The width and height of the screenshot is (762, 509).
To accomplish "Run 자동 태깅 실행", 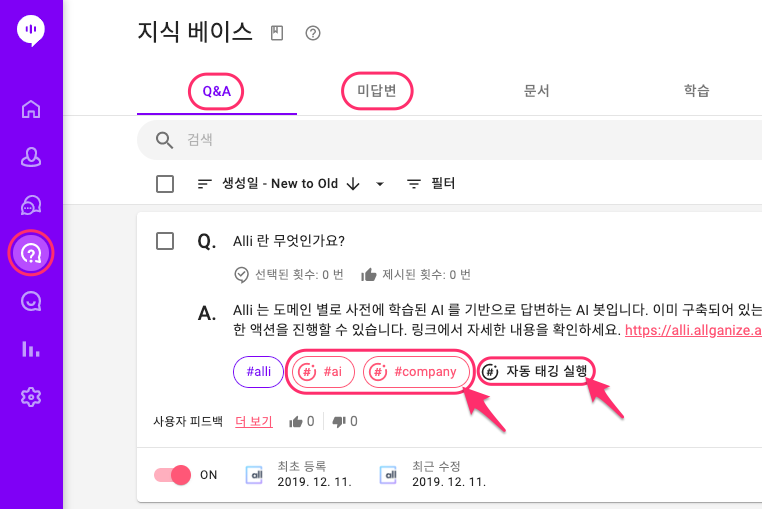I will [536, 371].
